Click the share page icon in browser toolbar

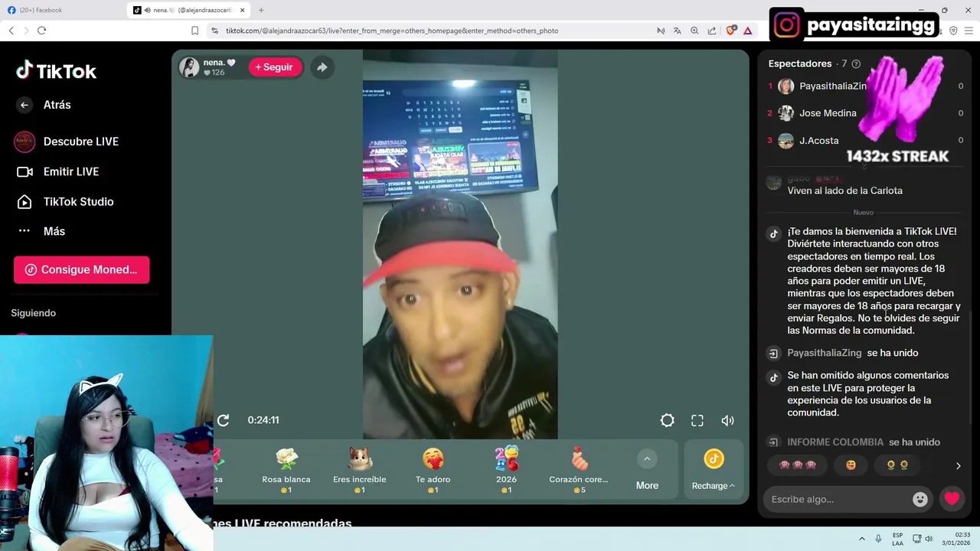pyautogui.click(x=712, y=31)
